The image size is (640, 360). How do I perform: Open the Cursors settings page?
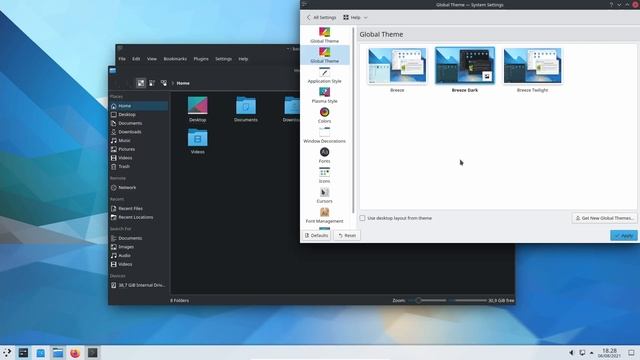point(324,196)
